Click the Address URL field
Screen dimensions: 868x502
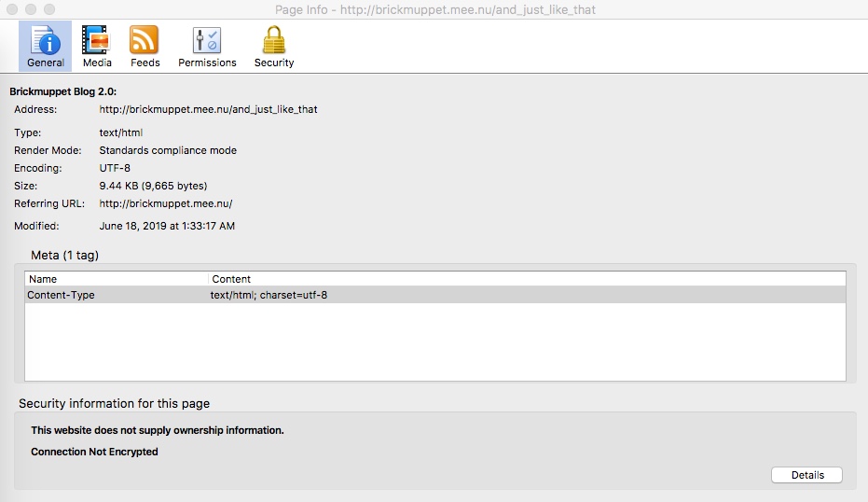coord(208,109)
